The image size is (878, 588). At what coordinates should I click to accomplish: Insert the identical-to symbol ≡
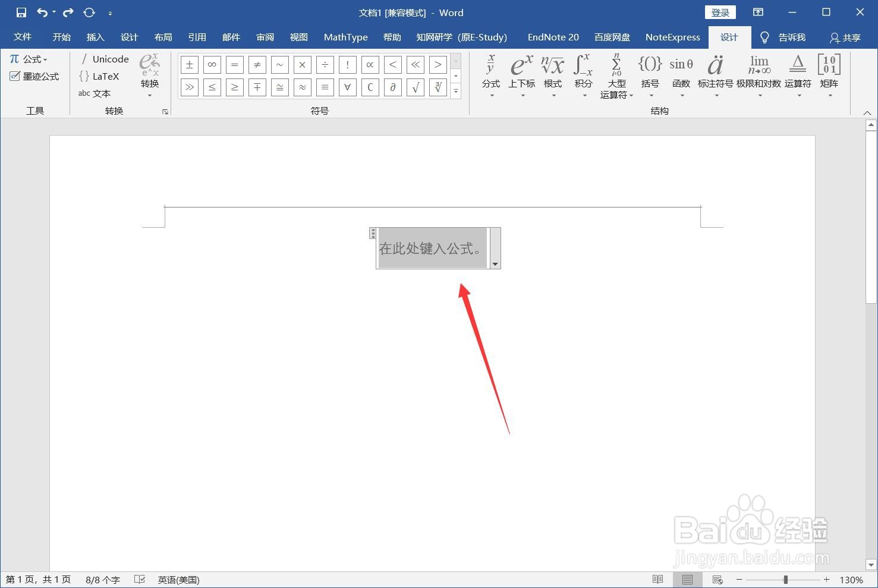tap(325, 87)
